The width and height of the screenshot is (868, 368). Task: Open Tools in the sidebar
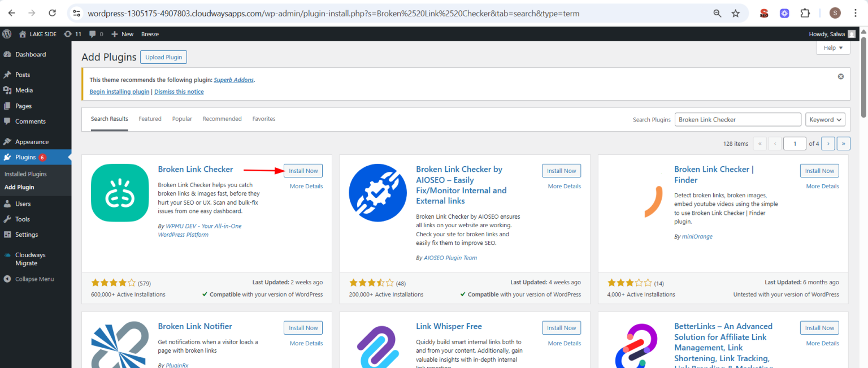(x=36, y=219)
